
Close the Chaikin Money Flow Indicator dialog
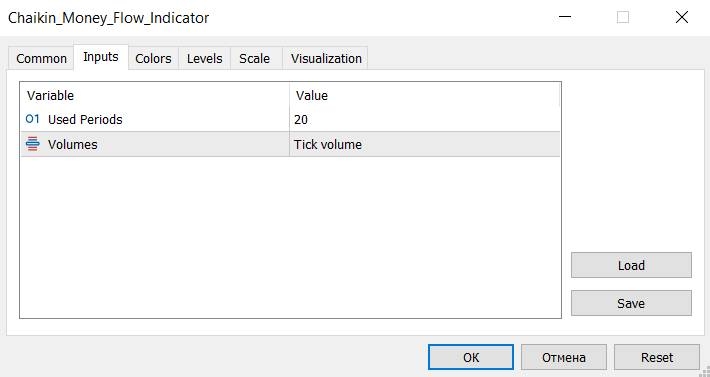681,18
